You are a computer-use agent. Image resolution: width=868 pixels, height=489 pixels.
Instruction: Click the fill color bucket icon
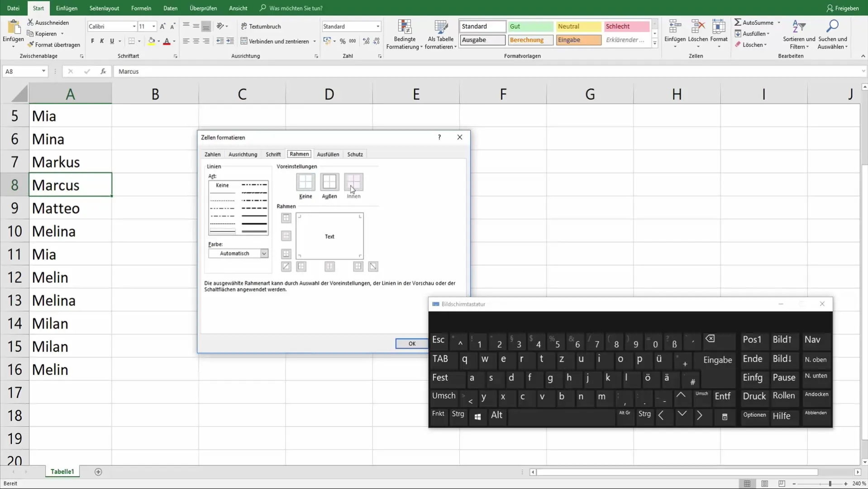[152, 41]
